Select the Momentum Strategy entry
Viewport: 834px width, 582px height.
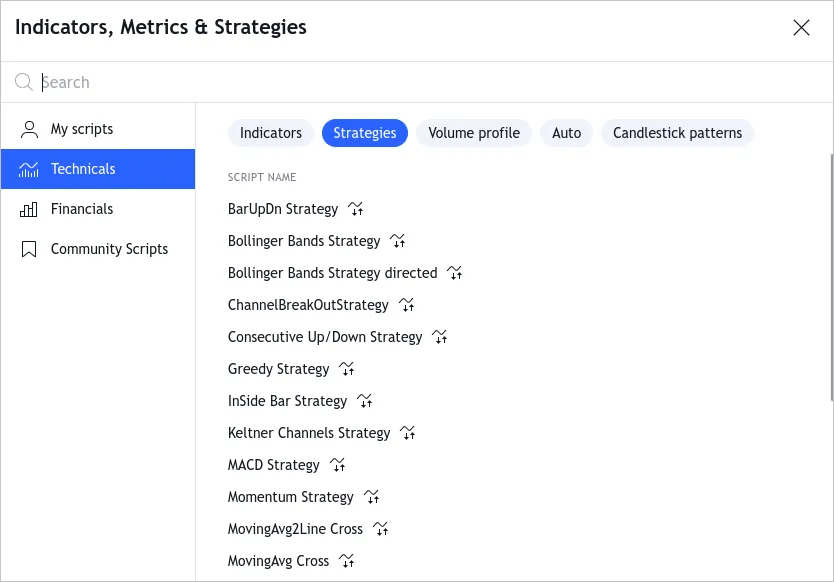[291, 496]
